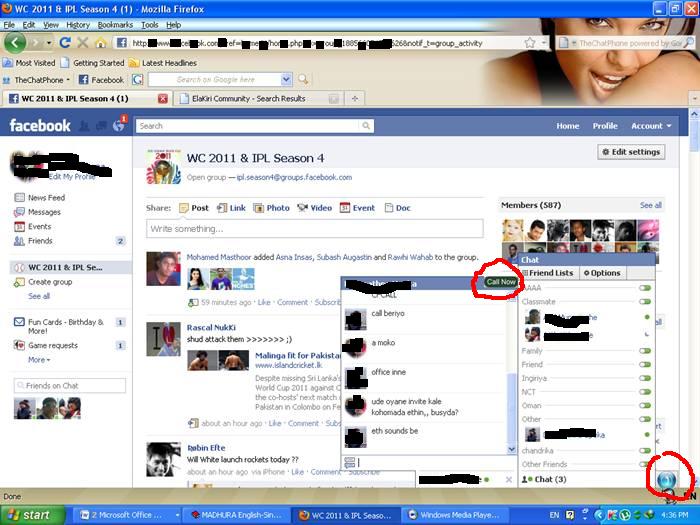Screen dimensions: 700x525
Task: Open history dropdown next to forward arrow
Action: [49, 43]
